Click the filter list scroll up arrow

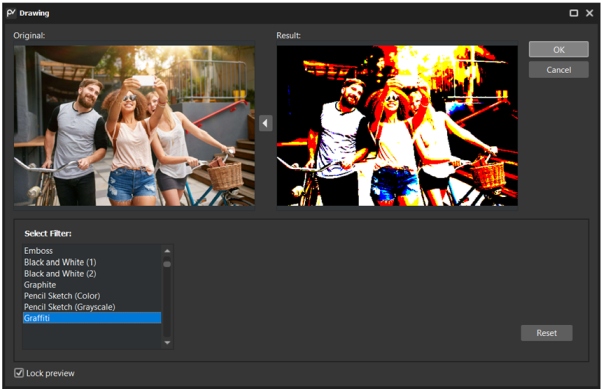pyautogui.click(x=167, y=251)
